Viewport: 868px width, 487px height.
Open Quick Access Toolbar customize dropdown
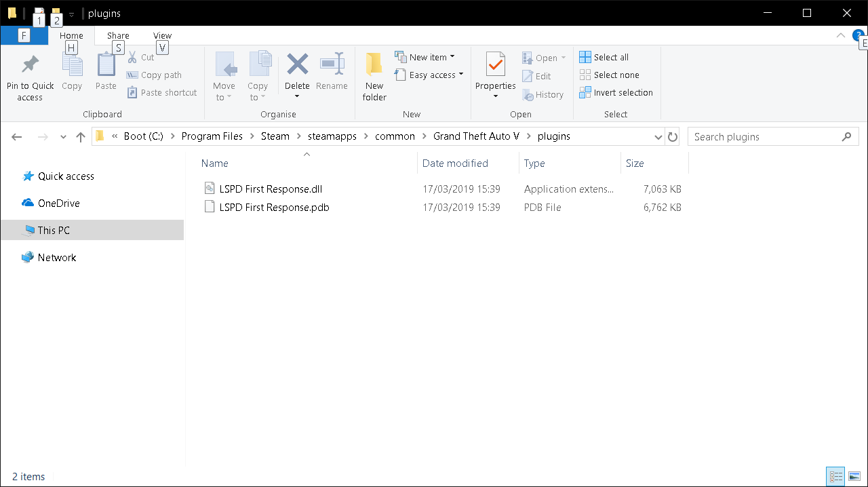[x=71, y=14]
